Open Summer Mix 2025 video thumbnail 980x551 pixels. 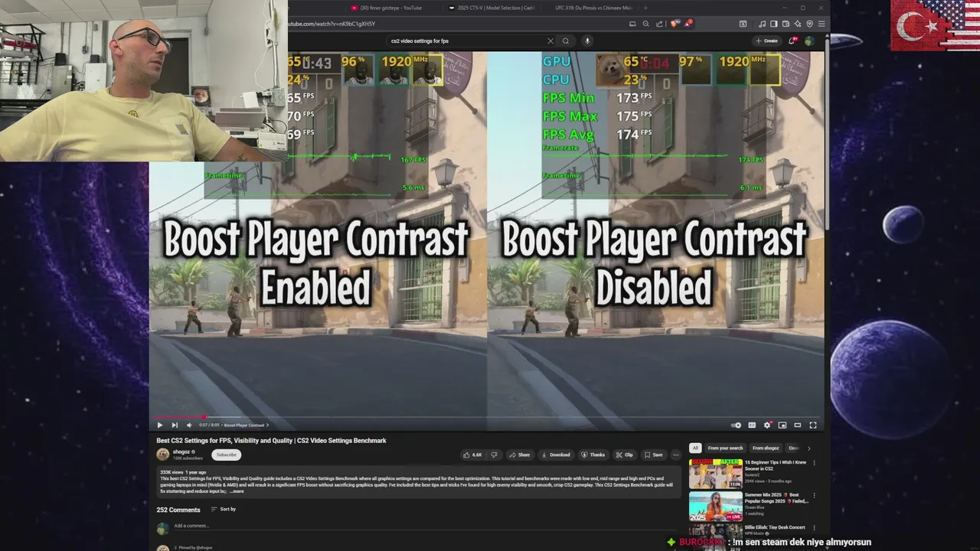(715, 507)
